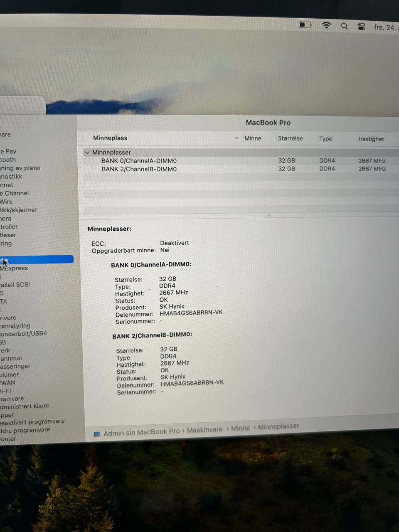Click part number HMAB4GS6ABR8N-VK under BANK 2
399x532 pixels.
192,383
